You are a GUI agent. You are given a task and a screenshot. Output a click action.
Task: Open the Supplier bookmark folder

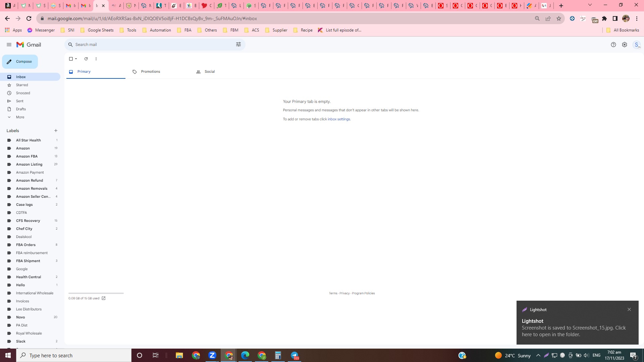(276, 30)
